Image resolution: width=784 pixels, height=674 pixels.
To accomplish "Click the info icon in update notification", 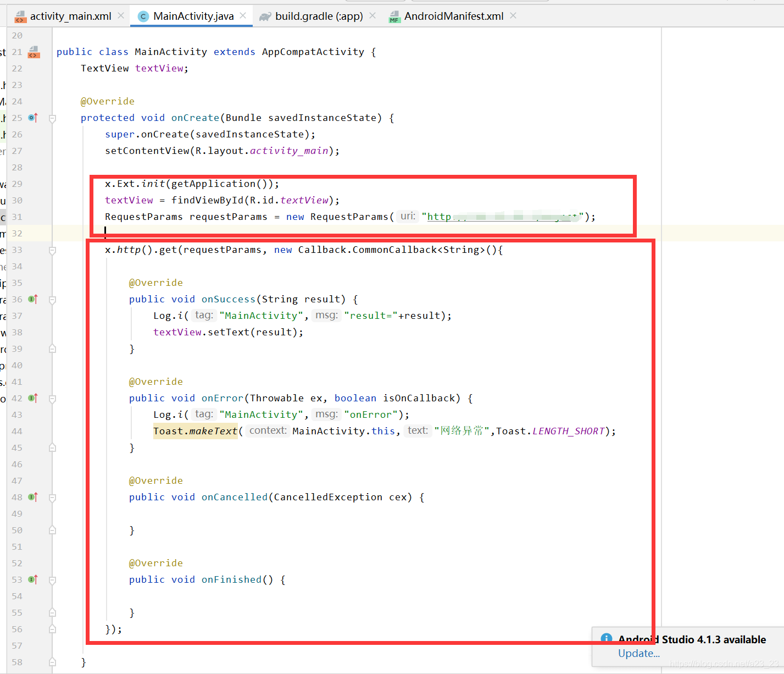I will coord(607,639).
